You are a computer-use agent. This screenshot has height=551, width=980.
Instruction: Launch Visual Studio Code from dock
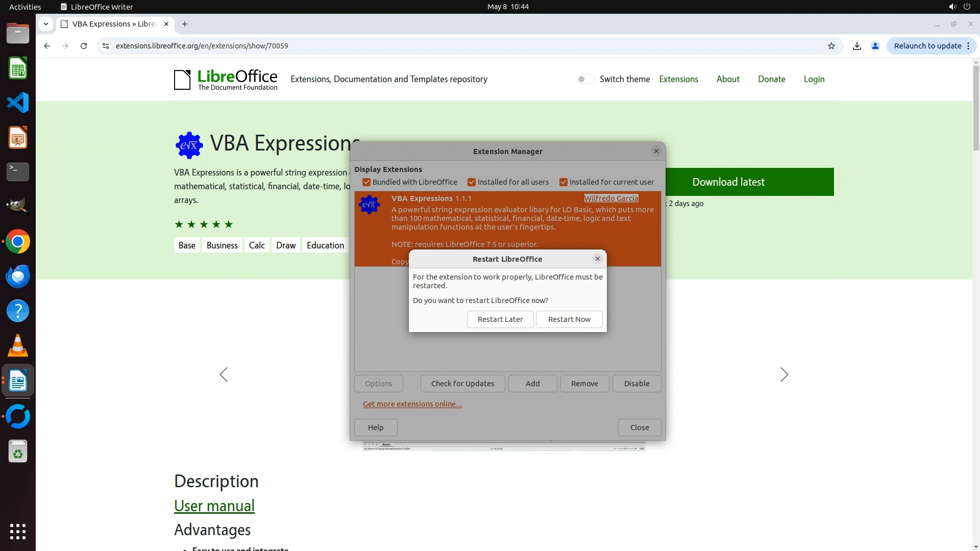pyautogui.click(x=18, y=103)
